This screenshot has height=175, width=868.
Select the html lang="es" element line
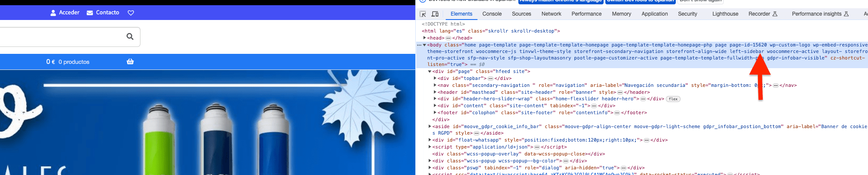point(491,31)
